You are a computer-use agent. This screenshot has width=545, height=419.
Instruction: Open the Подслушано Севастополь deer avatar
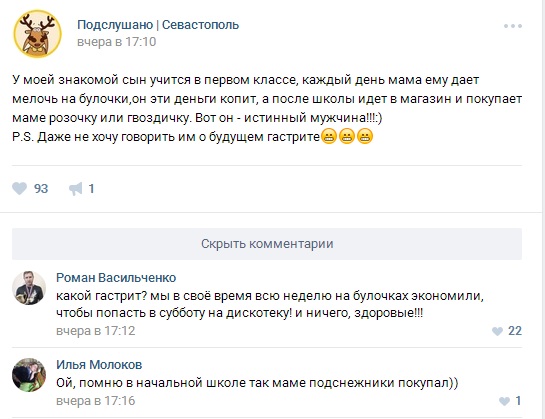tap(38, 34)
